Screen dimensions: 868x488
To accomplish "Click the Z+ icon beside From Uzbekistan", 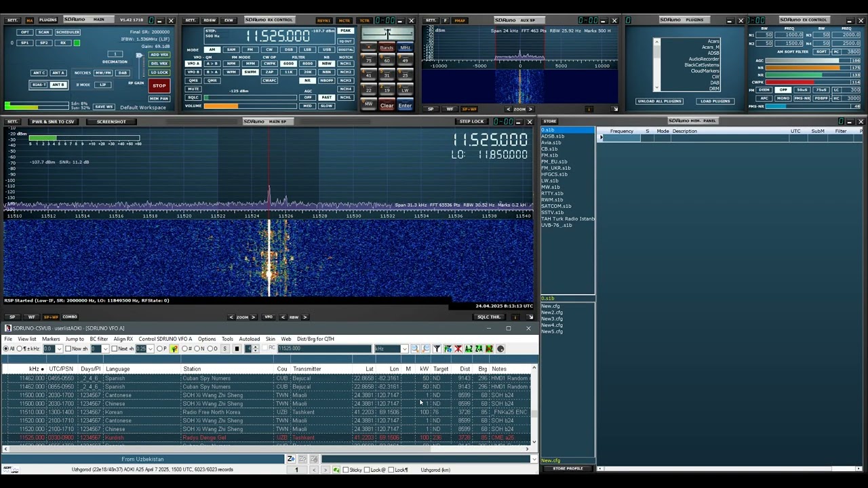I will (x=291, y=459).
